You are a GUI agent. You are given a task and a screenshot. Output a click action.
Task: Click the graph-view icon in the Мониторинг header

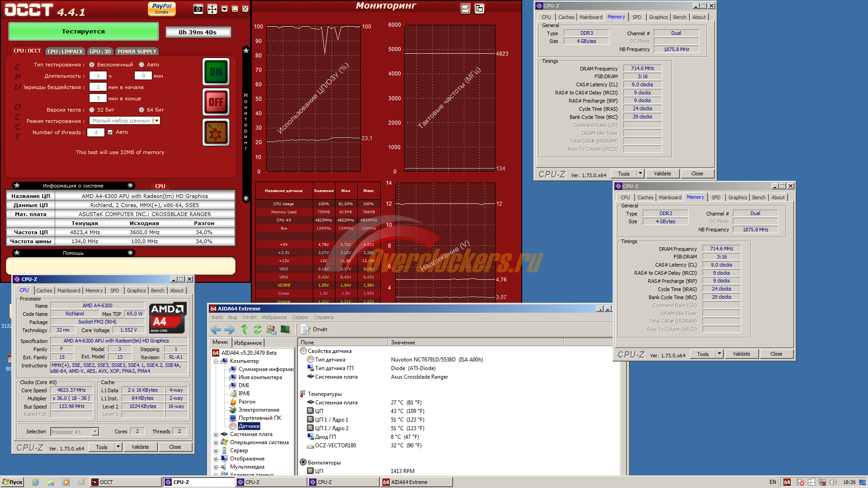pyautogui.click(x=465, y=9)
